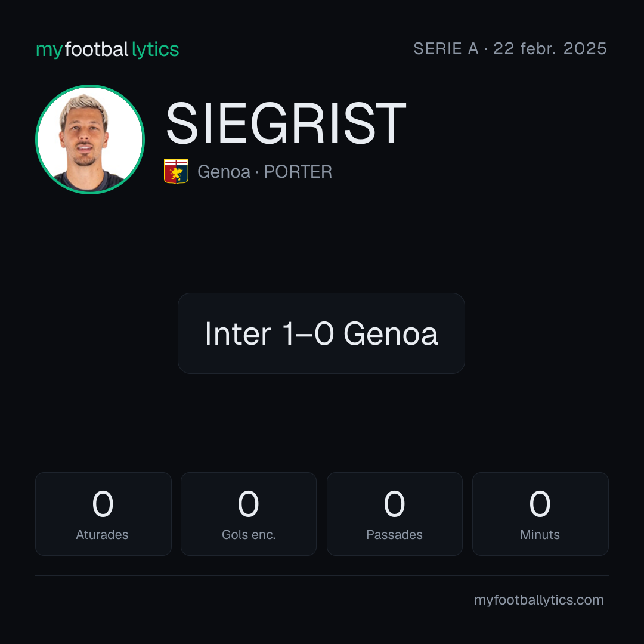Image resolution: width=644 pixels, height=644 pixels.
Task: Click the Passades zero value
Action: (x=394, y=504)
